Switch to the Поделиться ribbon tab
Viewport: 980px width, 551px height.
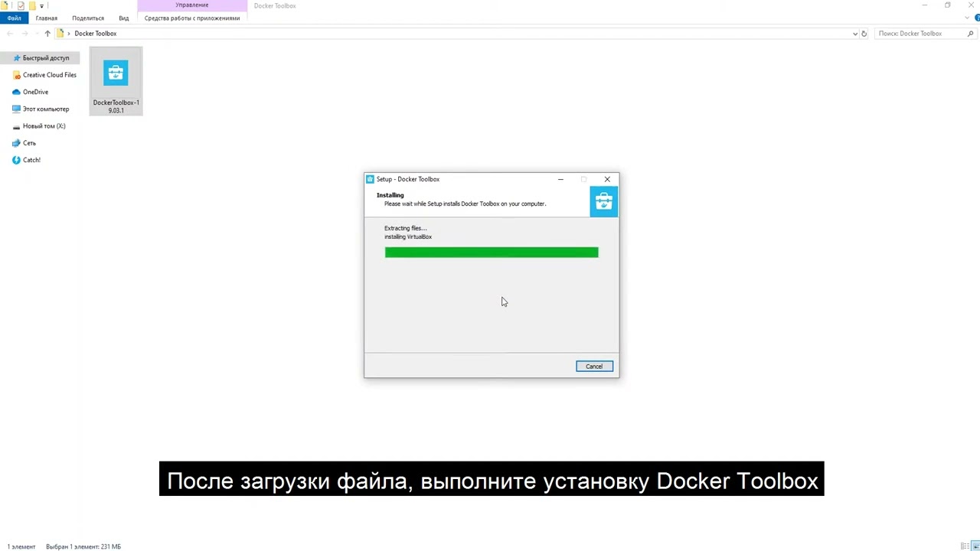coord(88,18)
